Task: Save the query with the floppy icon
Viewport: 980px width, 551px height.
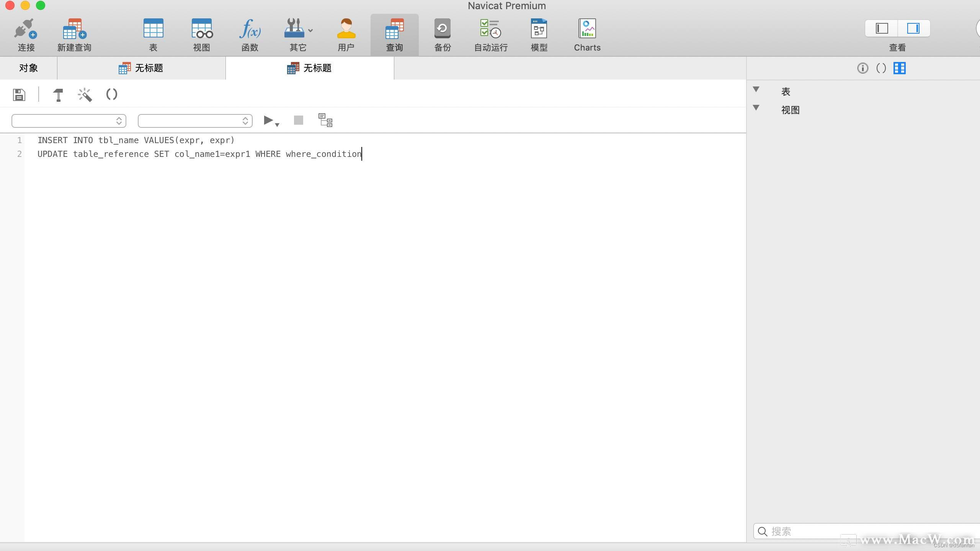Action: click(19, 95)
